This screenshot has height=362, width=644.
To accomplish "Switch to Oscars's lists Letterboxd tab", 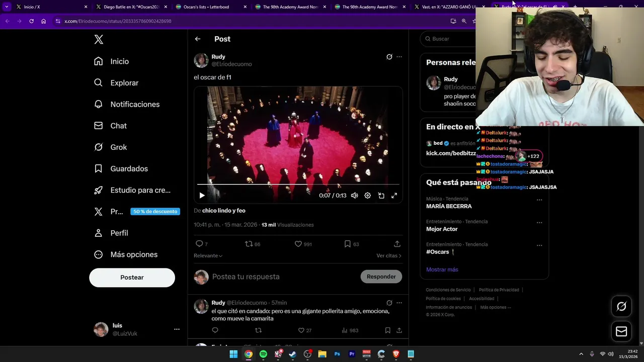I will coord(210,7).
